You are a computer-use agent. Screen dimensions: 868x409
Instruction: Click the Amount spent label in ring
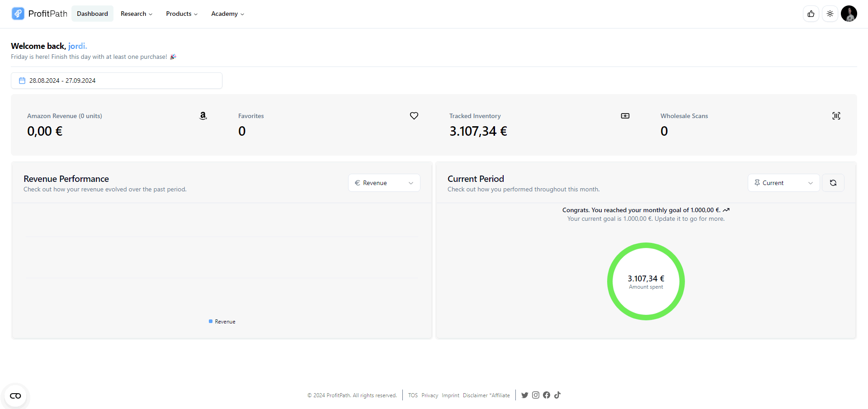tap(646, 287)
